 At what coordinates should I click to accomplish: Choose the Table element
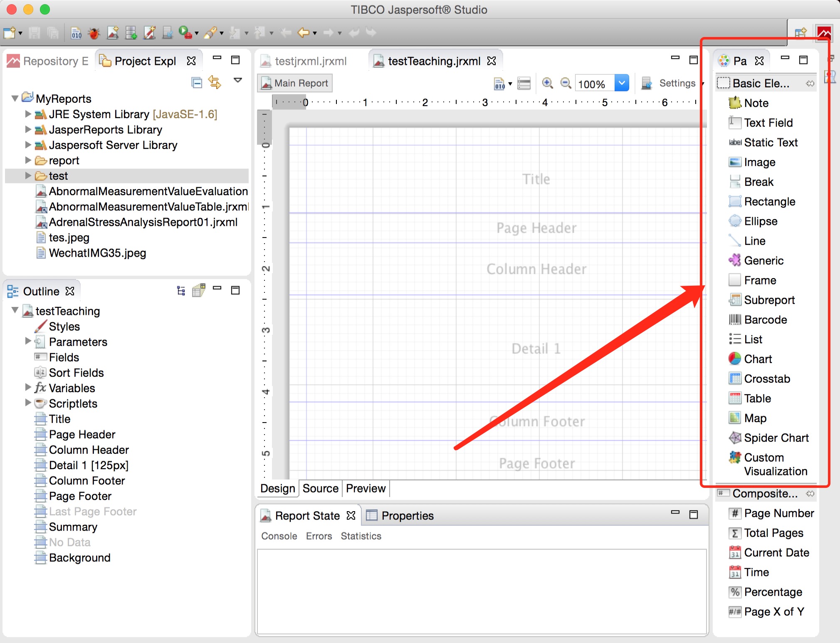(x=750, y=398)
